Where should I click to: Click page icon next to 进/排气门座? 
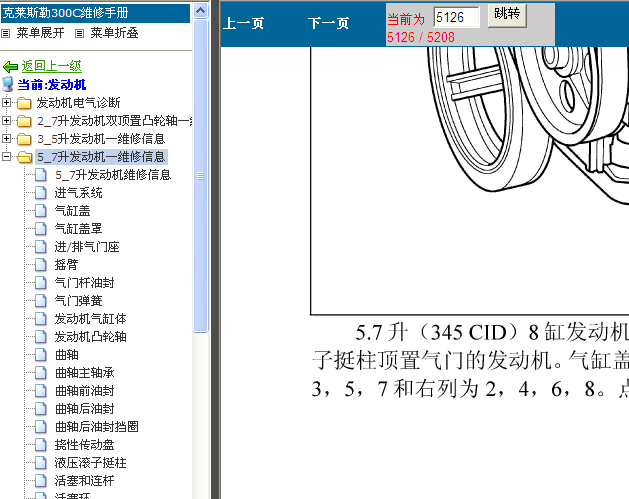click(x=41, y=247)
